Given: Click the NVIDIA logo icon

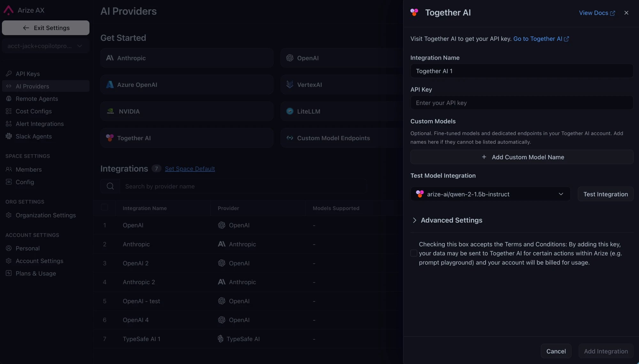Looking at the screenshot, I should pos(110,111).
